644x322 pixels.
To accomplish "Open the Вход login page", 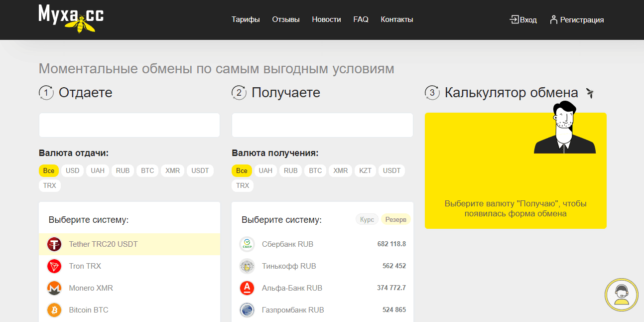I will pos(523,19).
